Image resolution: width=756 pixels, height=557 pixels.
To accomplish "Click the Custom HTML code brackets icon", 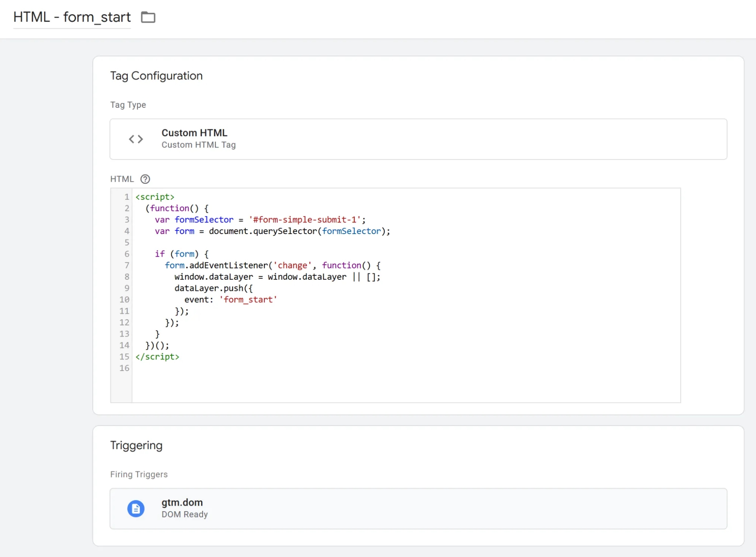I will (x=136, y=139).
